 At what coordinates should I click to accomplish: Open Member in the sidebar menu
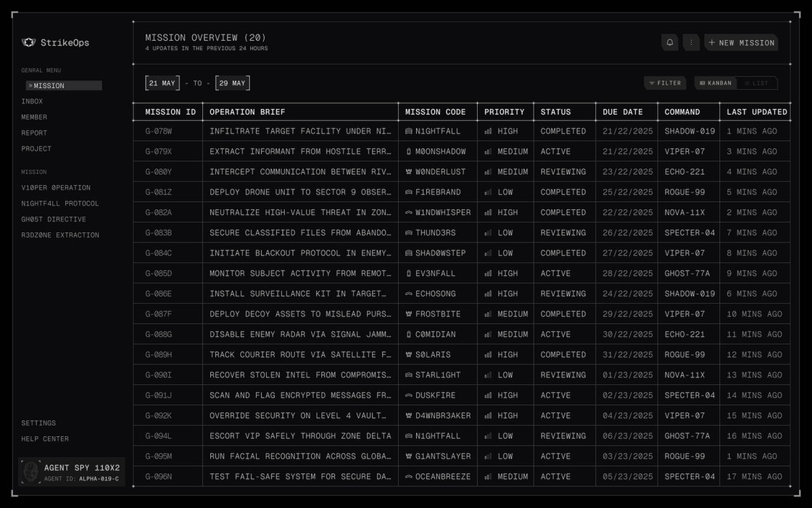(x=34, y=117)
